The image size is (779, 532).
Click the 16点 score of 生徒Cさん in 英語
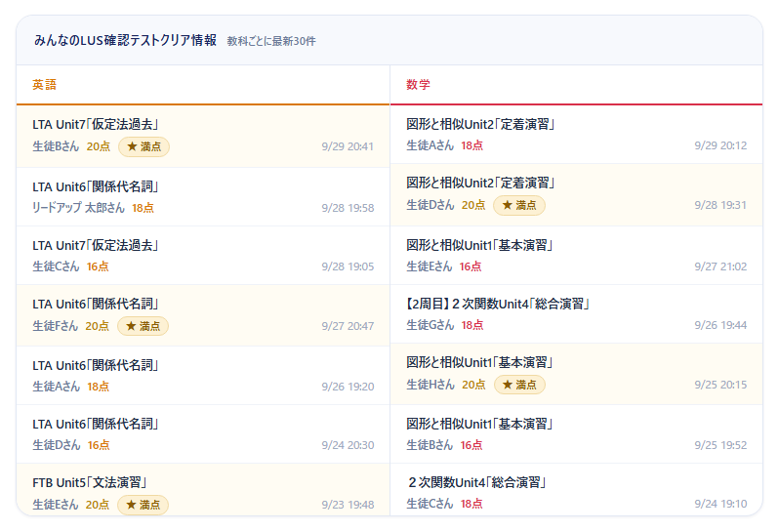98,266
